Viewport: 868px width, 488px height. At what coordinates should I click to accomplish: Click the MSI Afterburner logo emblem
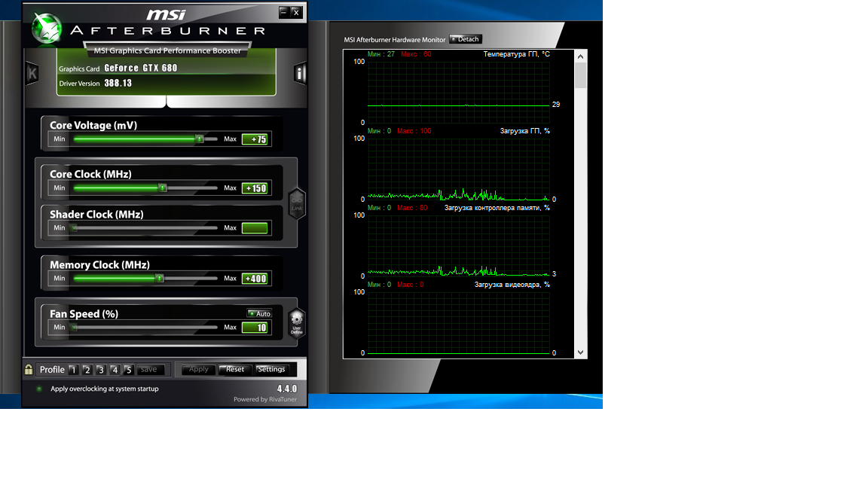[47, 28]
